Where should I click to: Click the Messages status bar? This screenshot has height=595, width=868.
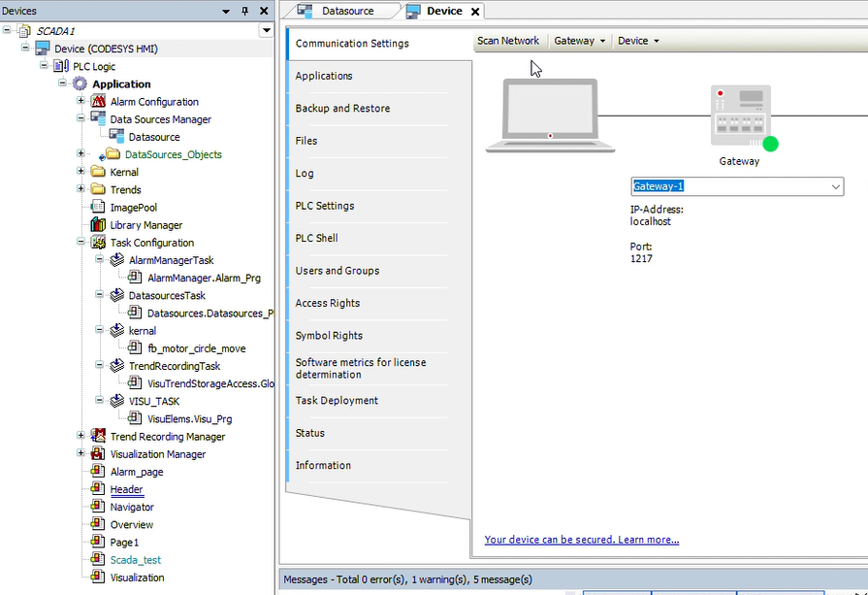[573, 579]
